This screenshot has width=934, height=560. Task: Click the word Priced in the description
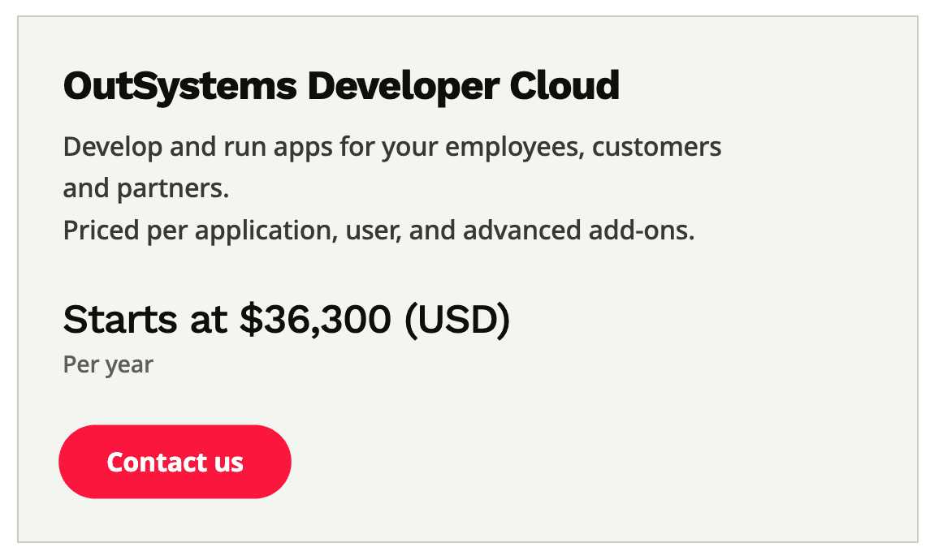(x=101, y=230)
